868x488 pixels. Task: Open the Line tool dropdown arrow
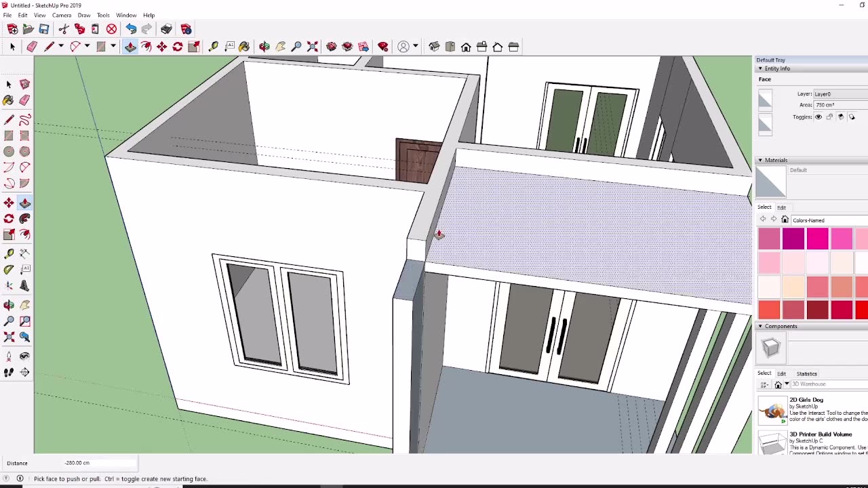coord(60,47)
